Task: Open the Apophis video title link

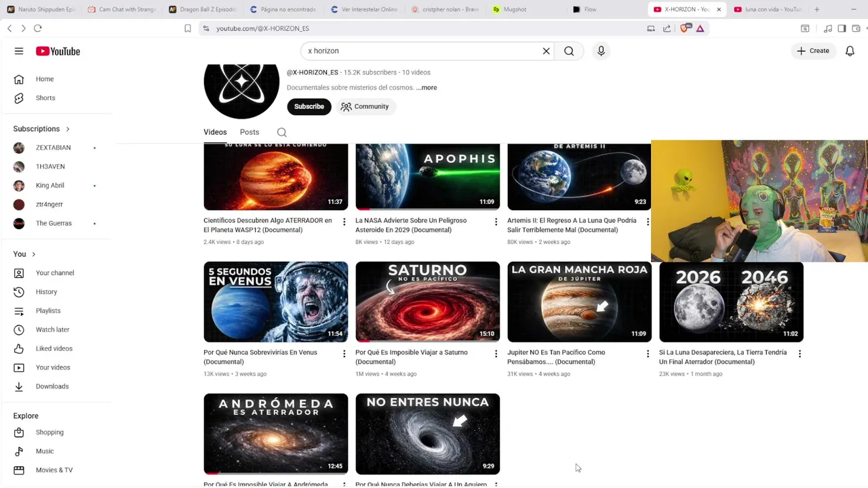Action: (411, 225)
